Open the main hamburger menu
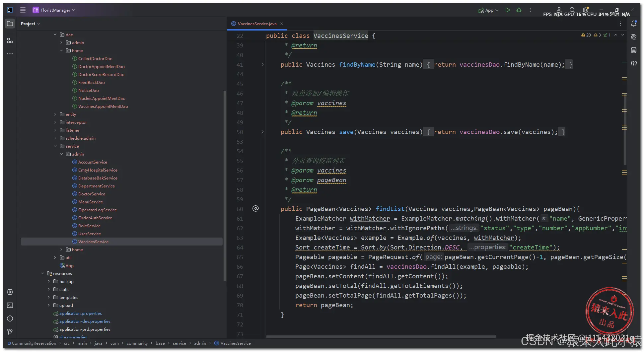 (23, 10)
